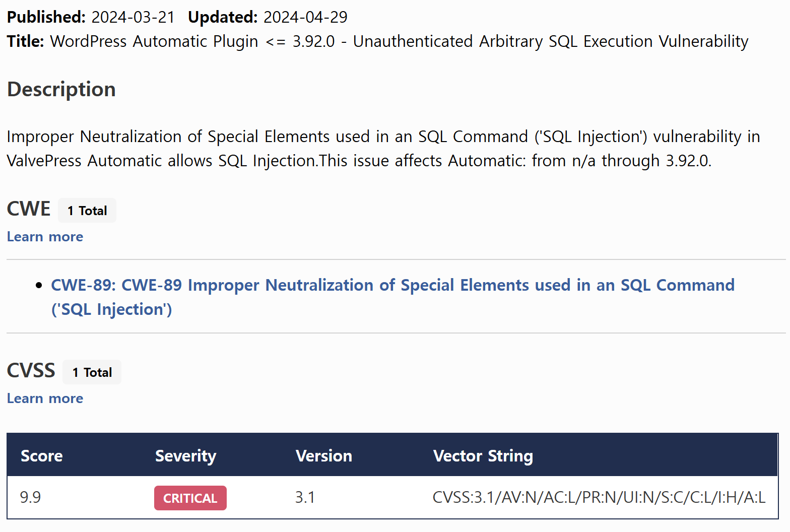Click the CVSS section heading
The image size is (790, 532).
coord(31,370)
